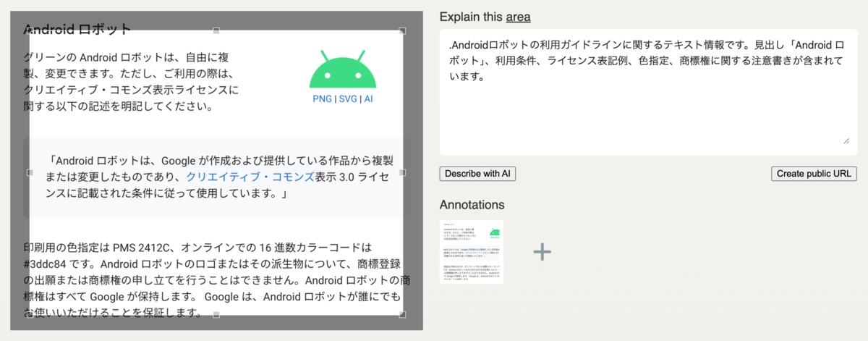Click the underlined "area" link in the heading
Viewport: 868px width, 341px height.
pos(519,16)
